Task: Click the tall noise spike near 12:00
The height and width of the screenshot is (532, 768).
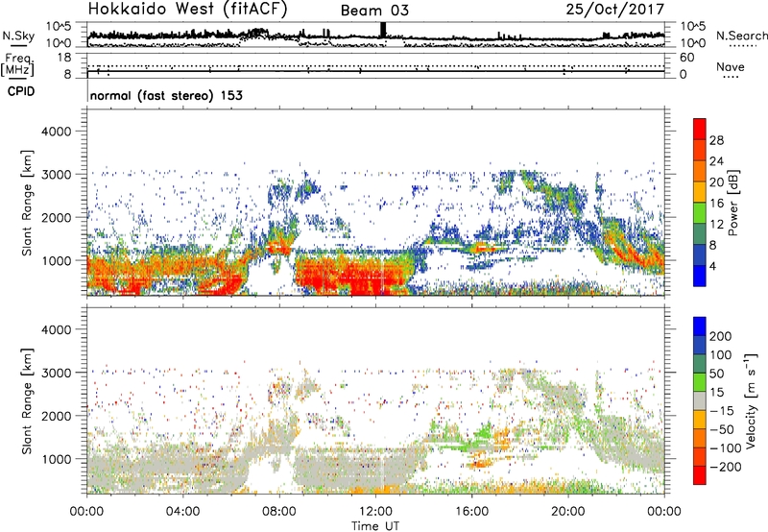Action: pos(383,30)
